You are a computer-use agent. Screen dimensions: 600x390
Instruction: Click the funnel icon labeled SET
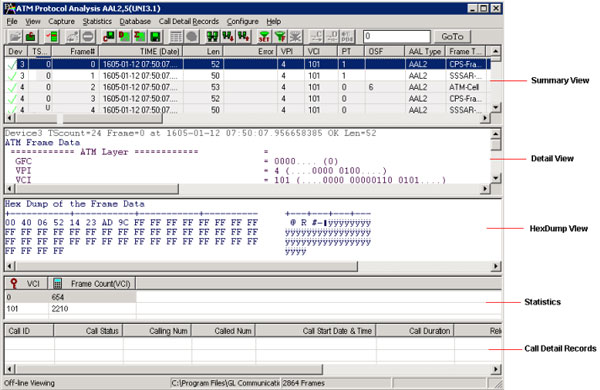(264, 37)
